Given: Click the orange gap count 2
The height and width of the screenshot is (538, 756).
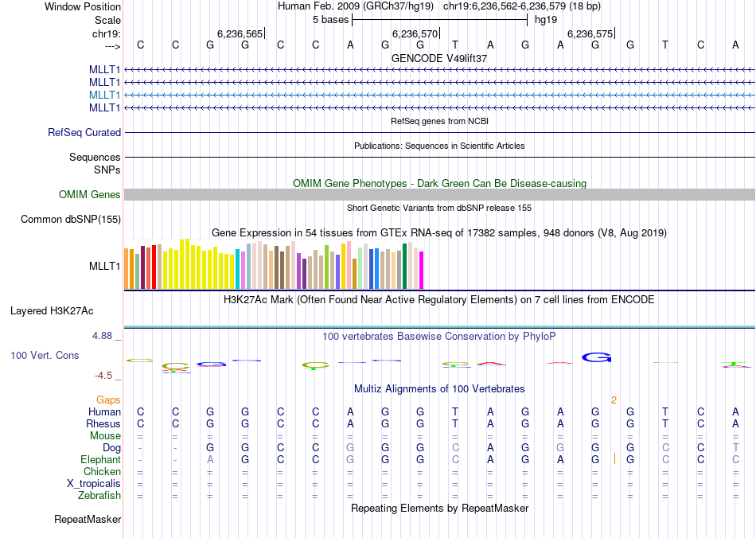Looking at the screenshot, I should (x=614, y=400).
